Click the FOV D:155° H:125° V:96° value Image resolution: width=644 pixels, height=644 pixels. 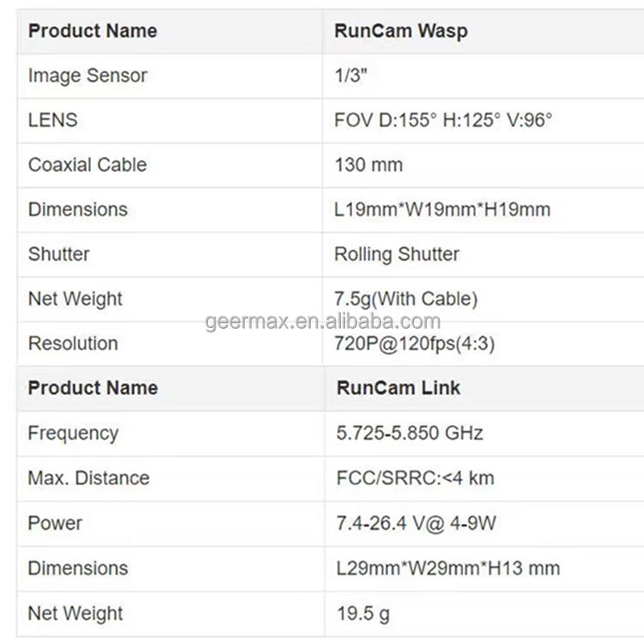point(443,120)
